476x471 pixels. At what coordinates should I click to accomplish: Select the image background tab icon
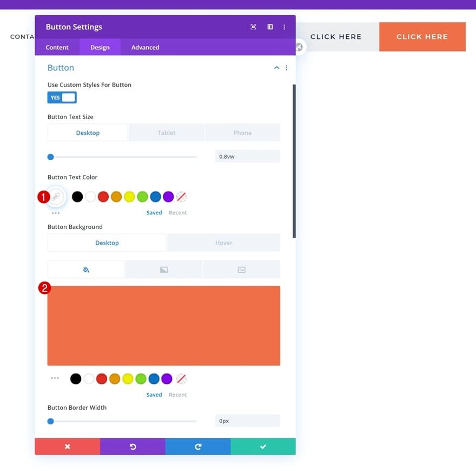(242, 270)
